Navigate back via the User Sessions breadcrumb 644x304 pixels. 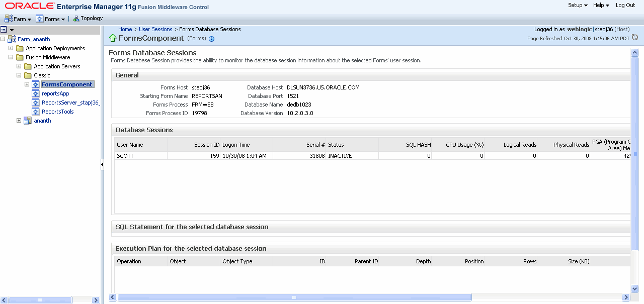tap(154, 29)
